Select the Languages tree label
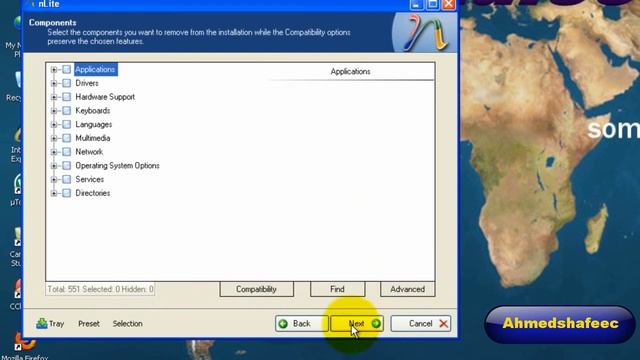Image resolution: width=640 pixels, height=360 pixels. coord(93,124)
